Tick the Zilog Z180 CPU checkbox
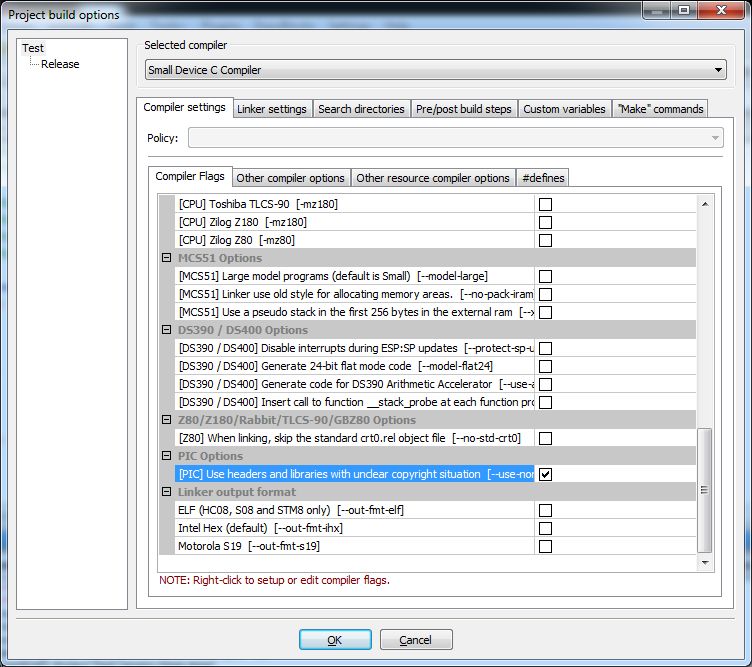Image resolution: width=752 pixels, height=667 pixels. pyautogui.click(x=545, y=222)
